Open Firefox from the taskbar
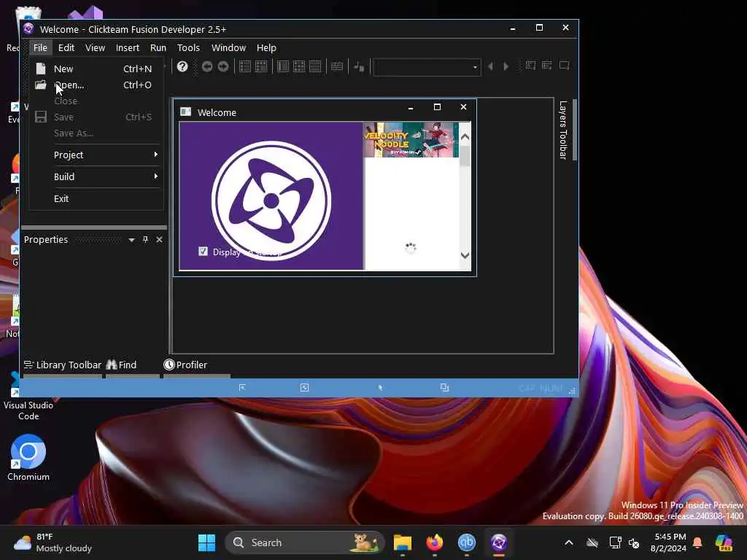The width and height of the screenshot is (747, 560). pos(435,542)
